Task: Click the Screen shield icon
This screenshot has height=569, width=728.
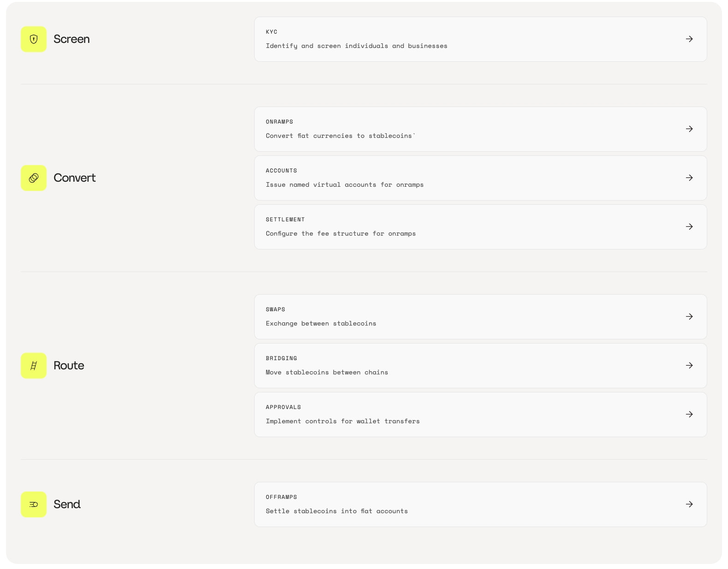Action: coord(34,39)
